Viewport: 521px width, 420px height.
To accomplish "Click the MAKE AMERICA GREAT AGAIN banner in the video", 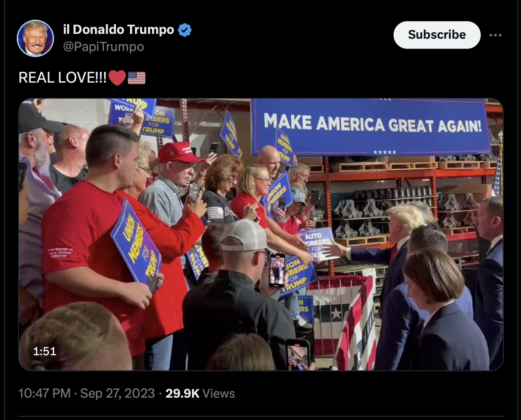I will pos(372,127).
